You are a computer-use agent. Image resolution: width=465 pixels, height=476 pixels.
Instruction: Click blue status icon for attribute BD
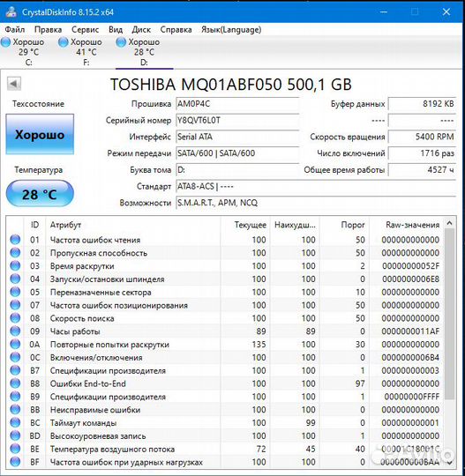pyautogui.click(x=15, y=435)
